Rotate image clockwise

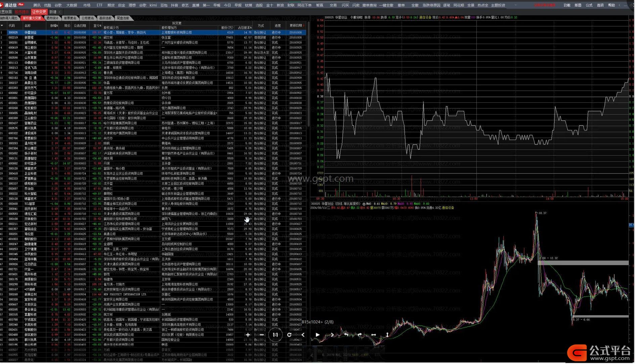[359, 335]
